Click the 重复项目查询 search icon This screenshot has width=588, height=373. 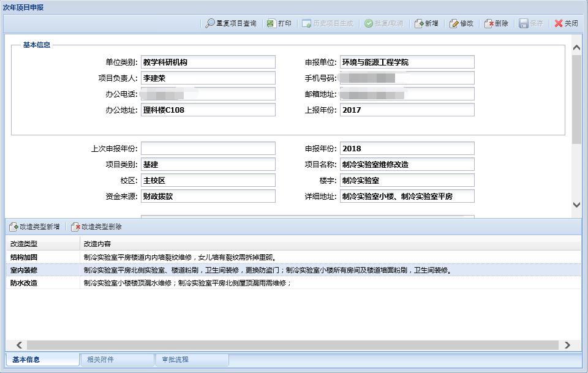pyautogui.click(x=210, y=23)
